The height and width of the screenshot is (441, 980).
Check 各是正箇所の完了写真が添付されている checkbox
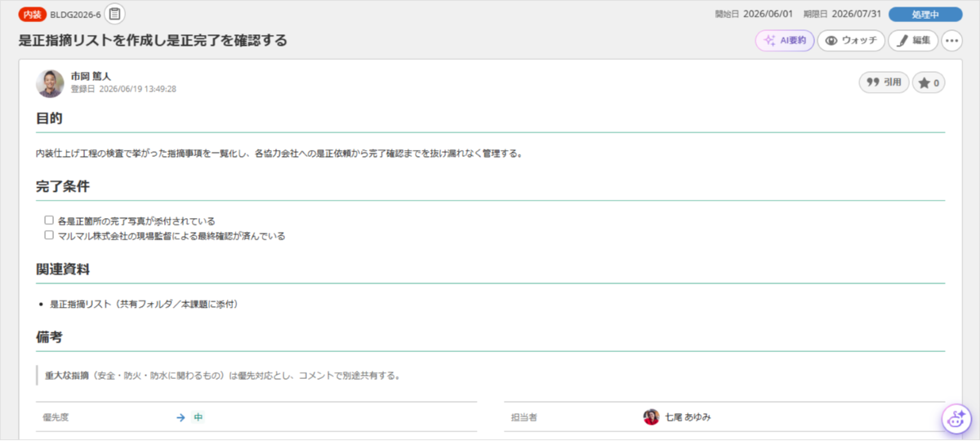[x=49, y=220]
